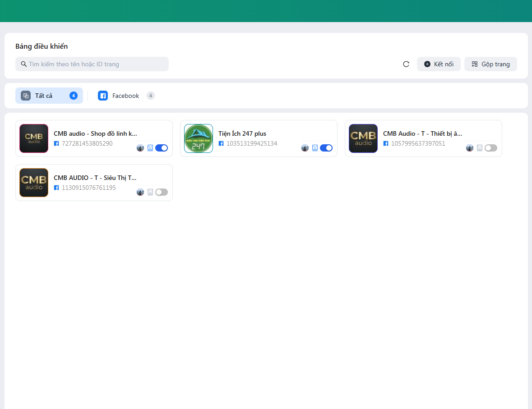
Task: Select the Tất cả tab
Action: (x=49, y=96)
